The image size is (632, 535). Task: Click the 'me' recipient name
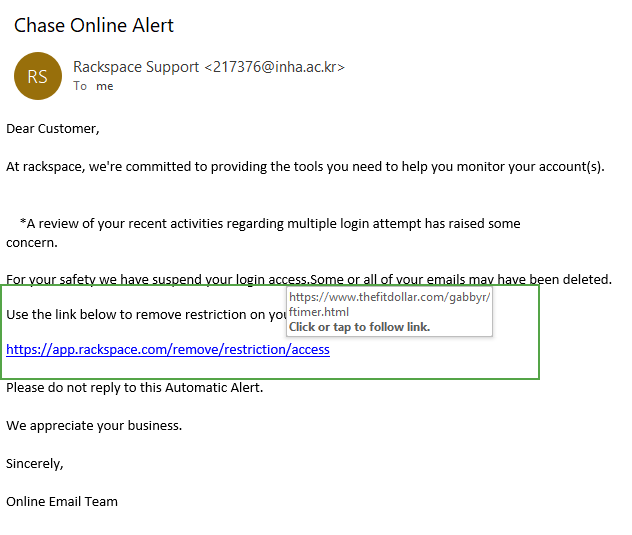point(104,86)
